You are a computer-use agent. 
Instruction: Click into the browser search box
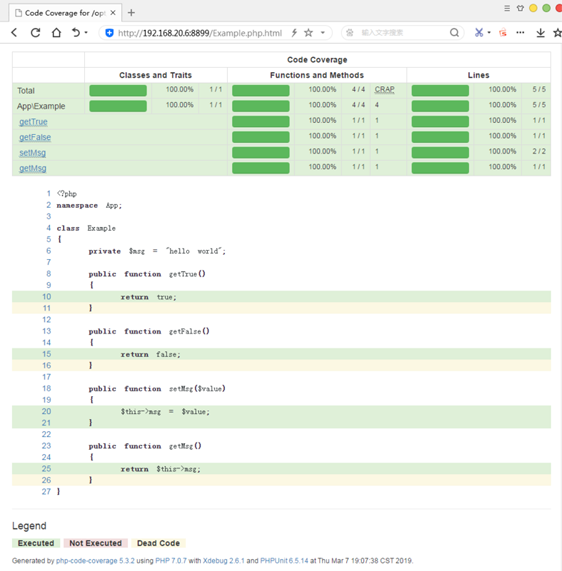click(402, 33)
